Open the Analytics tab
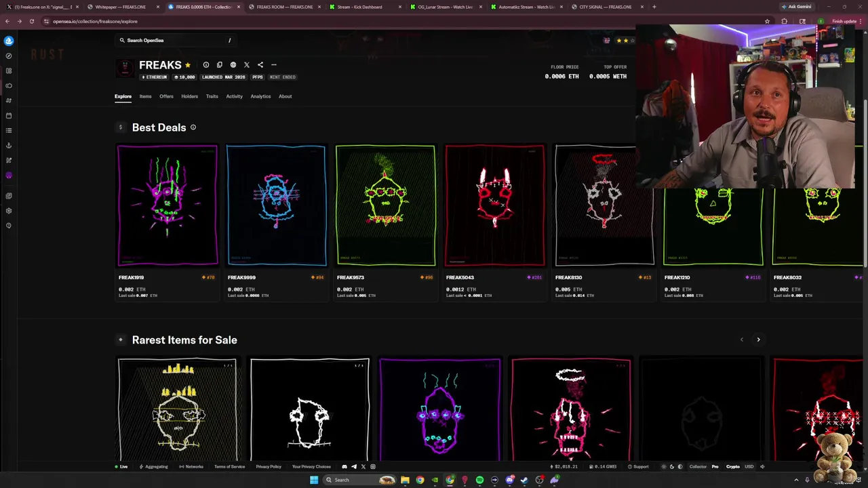Viewport: 868px width, 488px height. [260, 96]
